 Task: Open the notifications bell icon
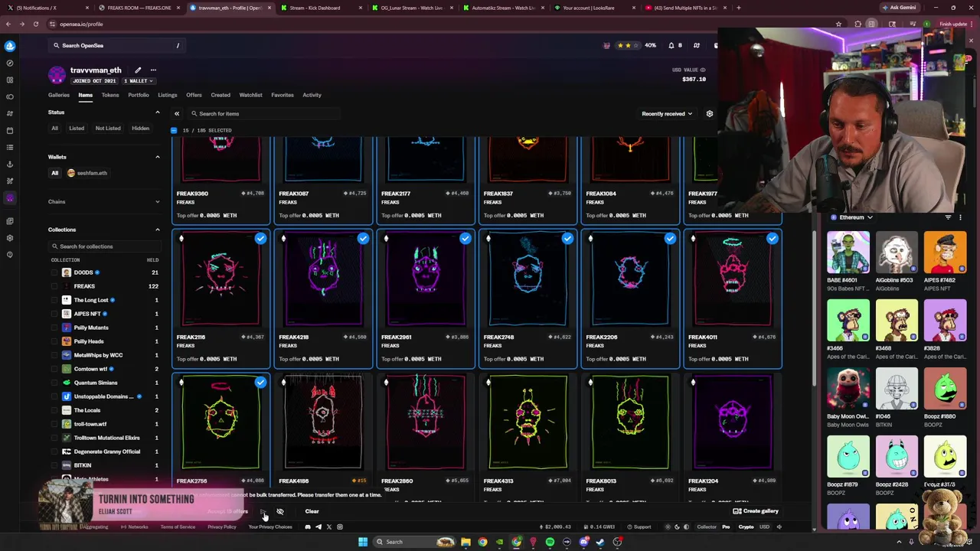click(671, 45)
